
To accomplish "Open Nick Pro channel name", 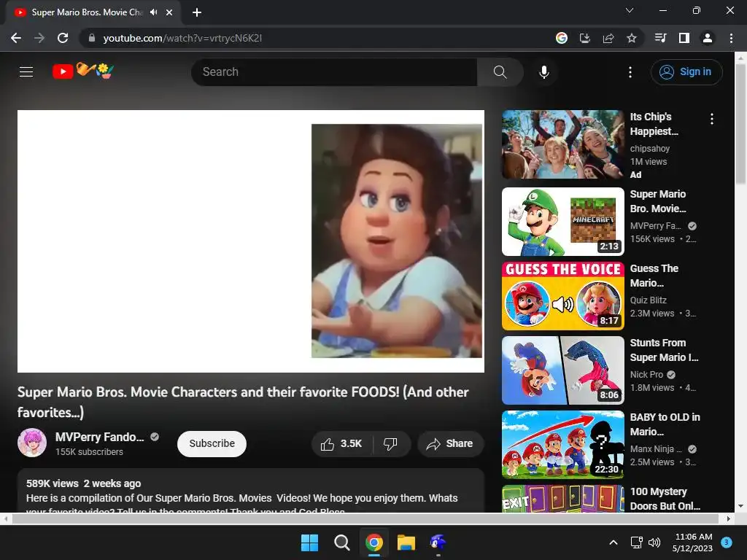I will pyautogui.click(x=646, y=374).
